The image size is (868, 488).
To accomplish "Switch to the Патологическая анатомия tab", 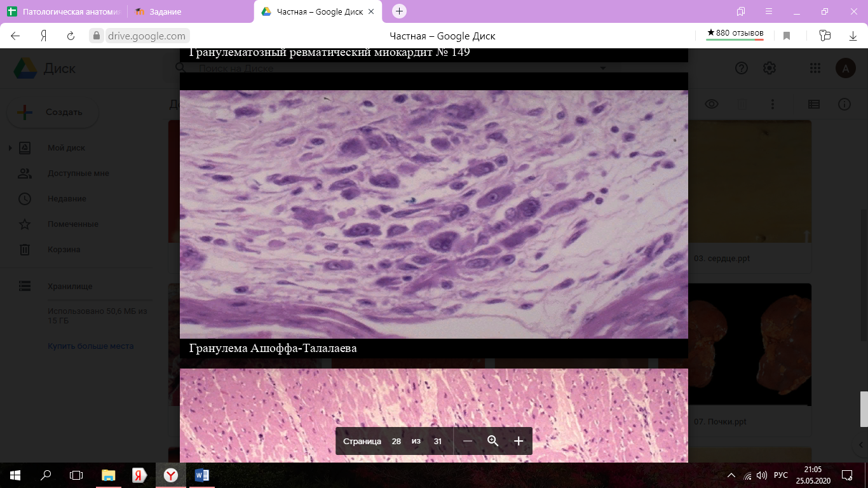I will 64,11.
